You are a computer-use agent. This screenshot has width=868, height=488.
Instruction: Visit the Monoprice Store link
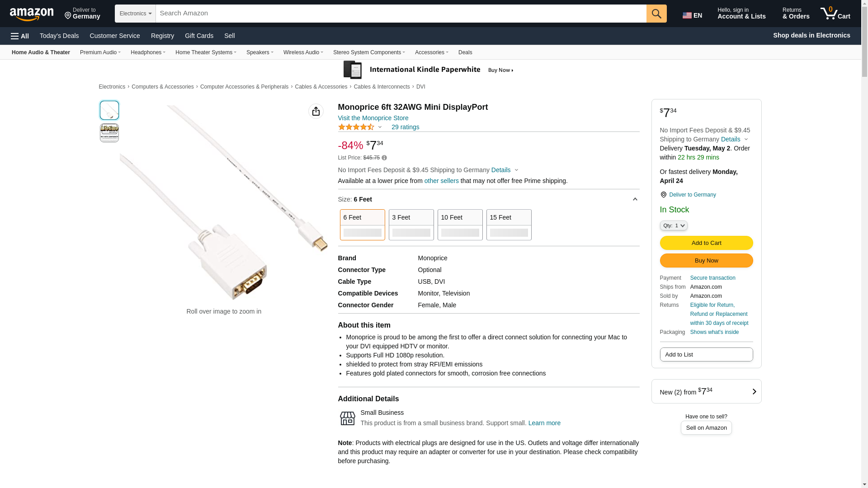click(373, 118)
